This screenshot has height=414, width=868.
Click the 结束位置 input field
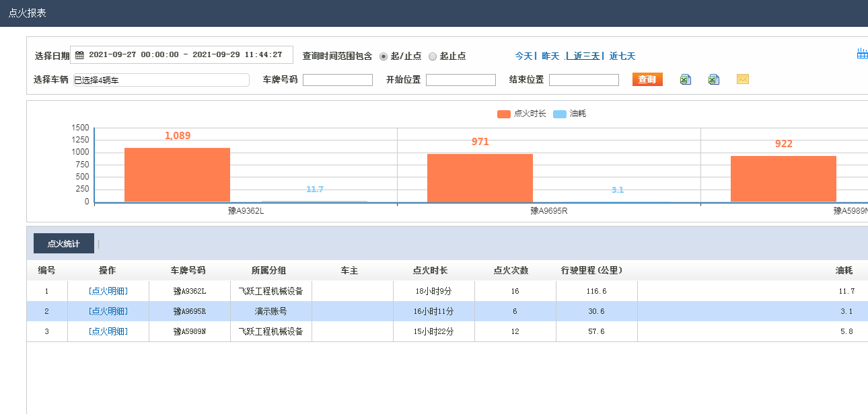pos(583,80)
